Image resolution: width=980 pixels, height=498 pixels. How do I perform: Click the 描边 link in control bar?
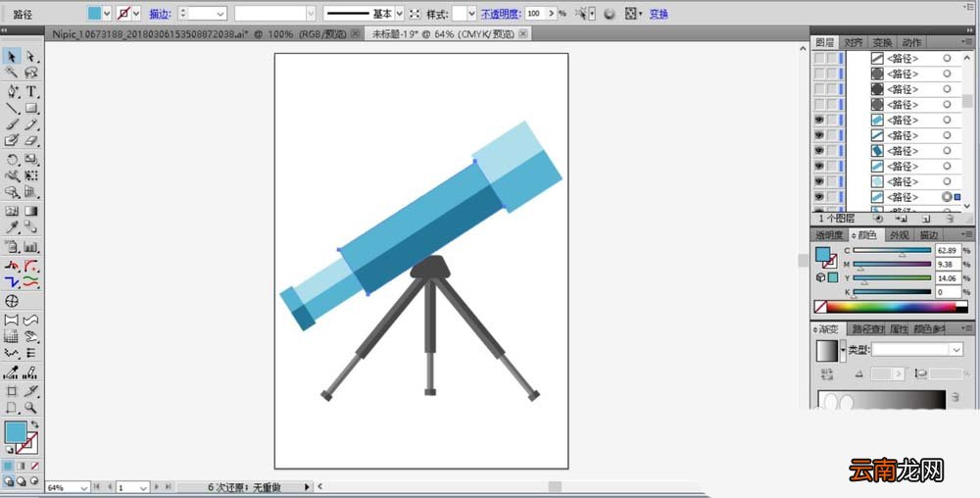[160, 13]
